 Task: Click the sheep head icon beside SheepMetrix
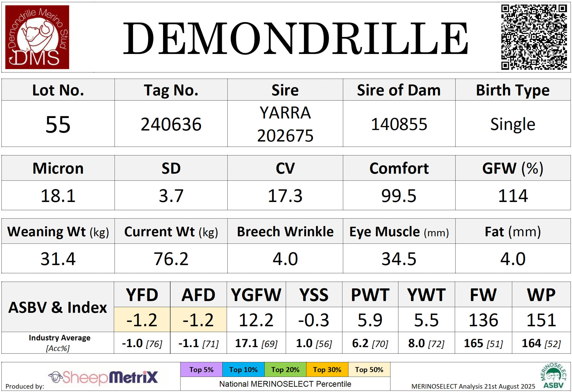[55, 377]
